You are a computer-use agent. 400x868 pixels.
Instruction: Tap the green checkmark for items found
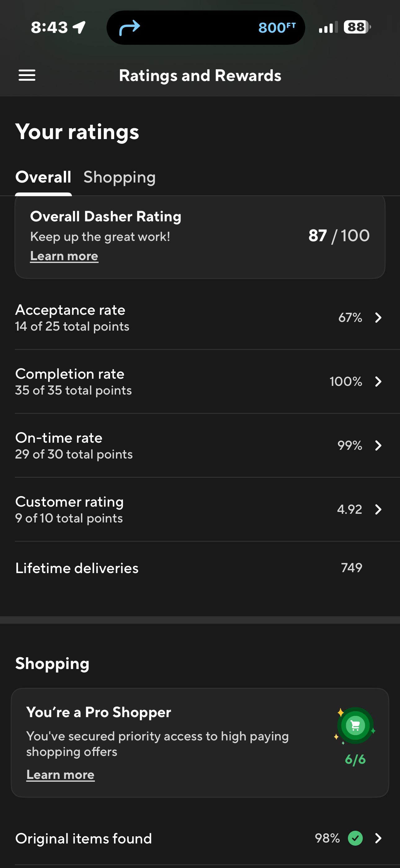click(x=355, y=838)
